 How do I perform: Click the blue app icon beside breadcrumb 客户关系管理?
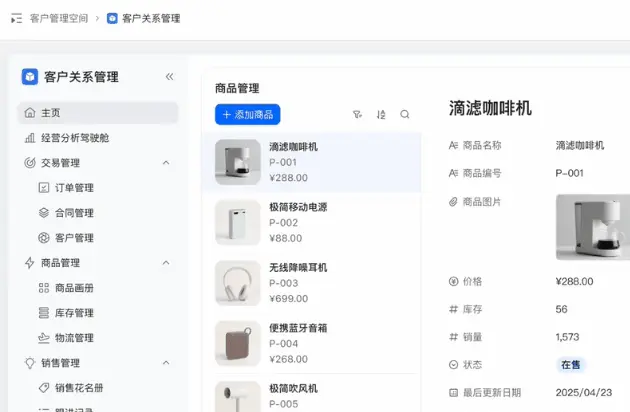[x=112, y=18]
